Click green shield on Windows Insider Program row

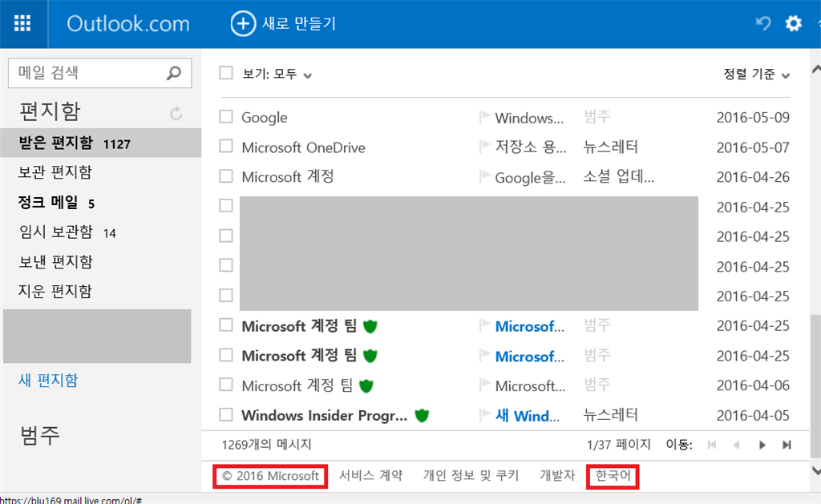pyautogui.click(x=422, y=416)
